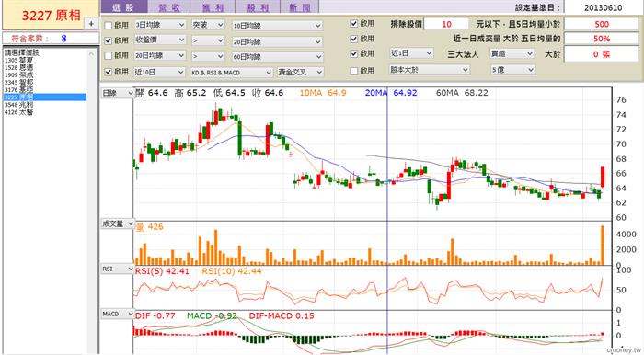Screen dimensions: 644x355
Task: Click the RSI(10) 42.44 label
Action: pos(232,271)
